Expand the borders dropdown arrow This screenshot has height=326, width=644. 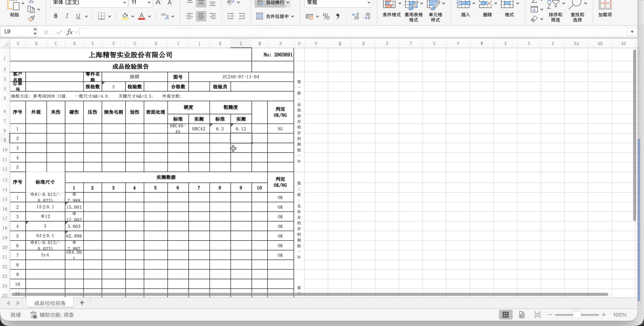click(x=109, y=16)
